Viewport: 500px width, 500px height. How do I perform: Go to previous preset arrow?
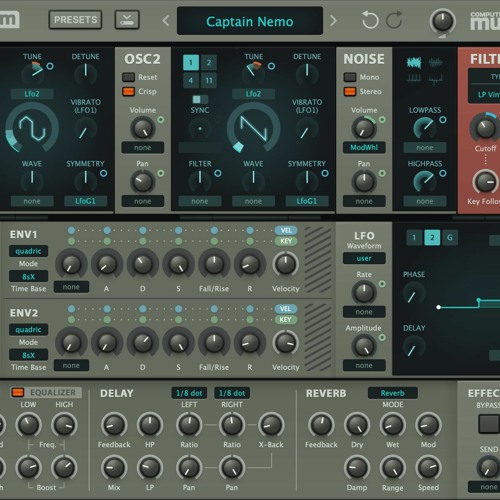point(166,21)
